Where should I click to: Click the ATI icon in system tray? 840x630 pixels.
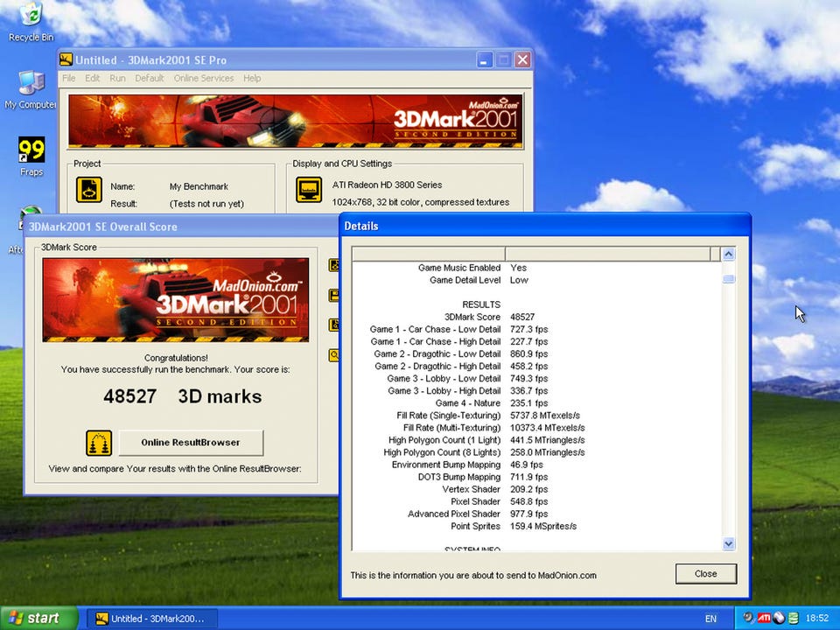point(763,619)
